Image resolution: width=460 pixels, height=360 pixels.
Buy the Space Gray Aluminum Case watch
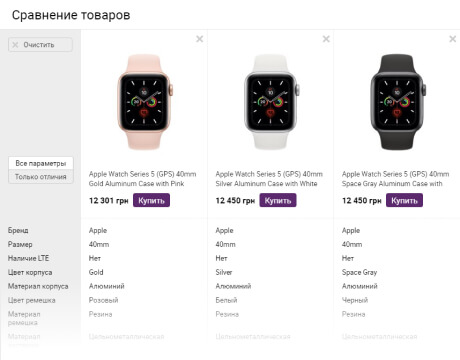point(404,201)
